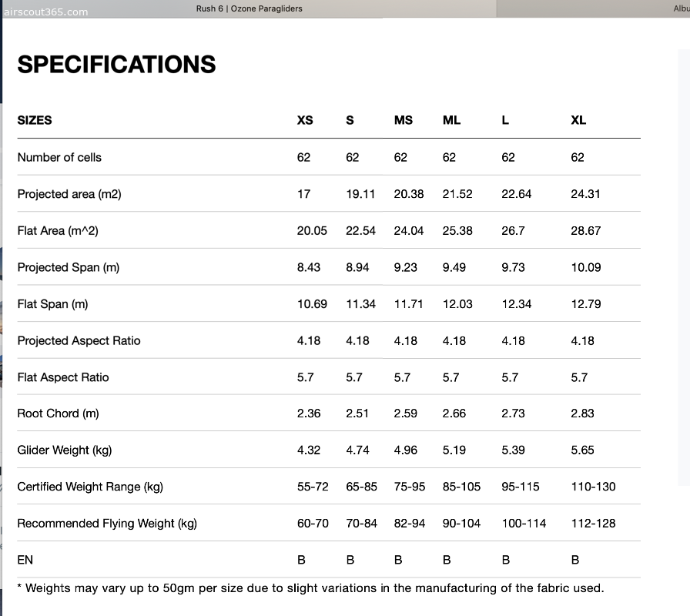
Task: Click the SIZES header label
Action: pyautogui.click(x=35, y=120)
